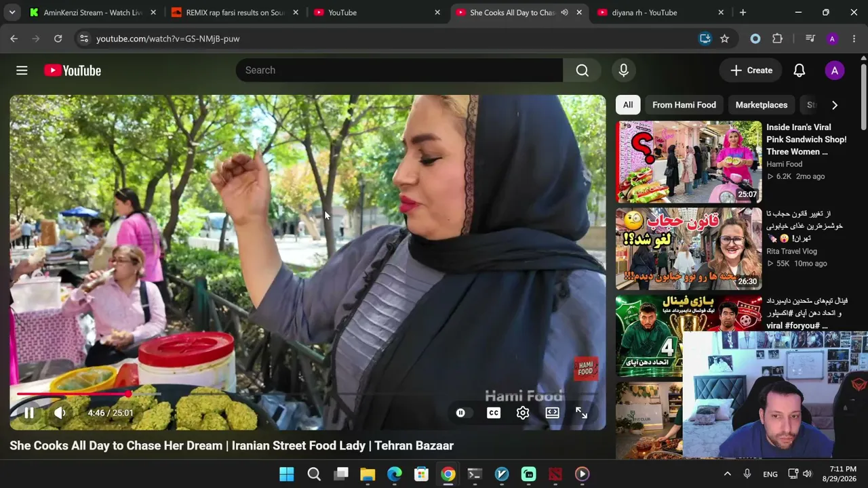Open the Chrome three-dot menu

click(854, 39)
